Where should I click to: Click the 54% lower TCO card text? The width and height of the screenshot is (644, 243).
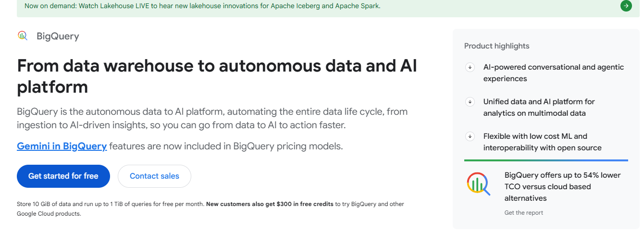coord(562,186)
